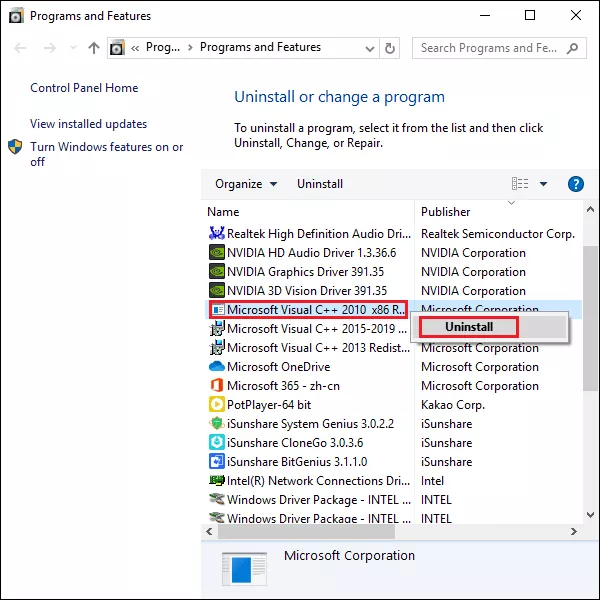
Task: Click the vertical scrollbar thumb
Action: tap(590, 318)
